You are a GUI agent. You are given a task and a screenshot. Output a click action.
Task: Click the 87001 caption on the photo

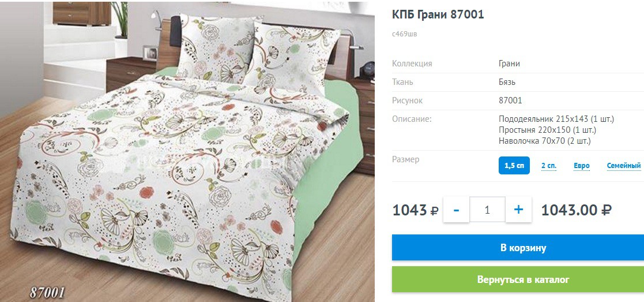click(47, 293)
